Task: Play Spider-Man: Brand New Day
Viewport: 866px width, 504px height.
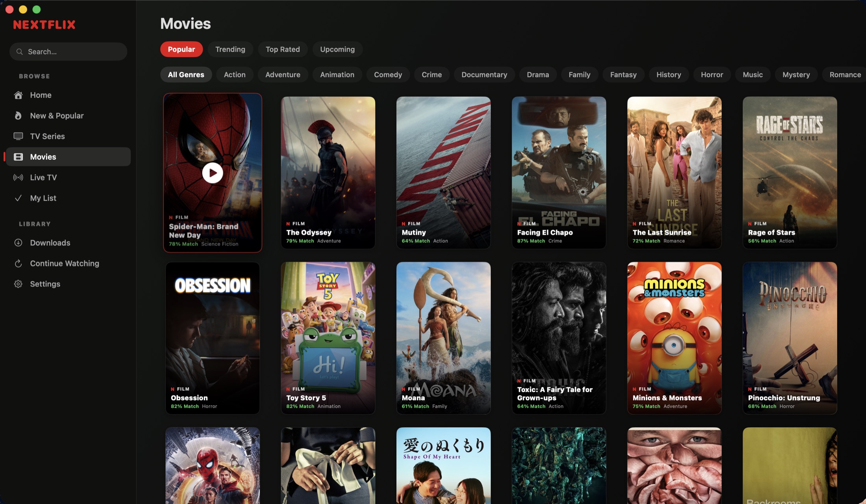Action: pyautogui.click(x=213, y=173)
